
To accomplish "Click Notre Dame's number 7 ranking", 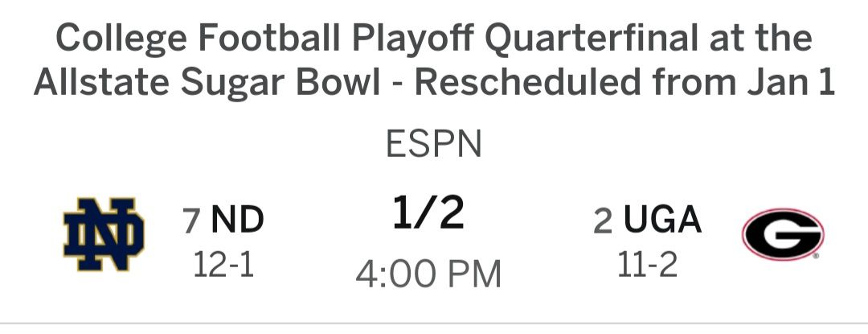I will pyautogui.click(x=191, y=221).
